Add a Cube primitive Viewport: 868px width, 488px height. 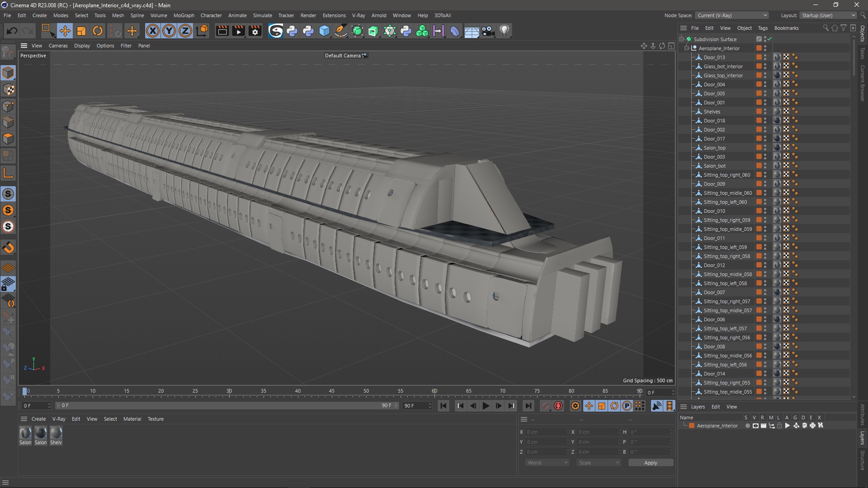(325, 31)
